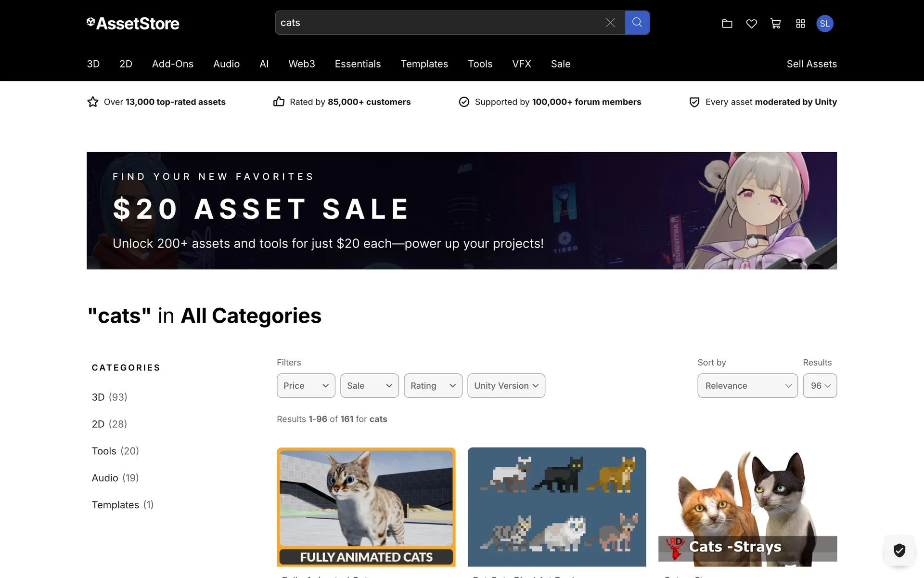Click the privacy shield badge icon
Screen dimensions: 924x578
click(x=899, y=550)
